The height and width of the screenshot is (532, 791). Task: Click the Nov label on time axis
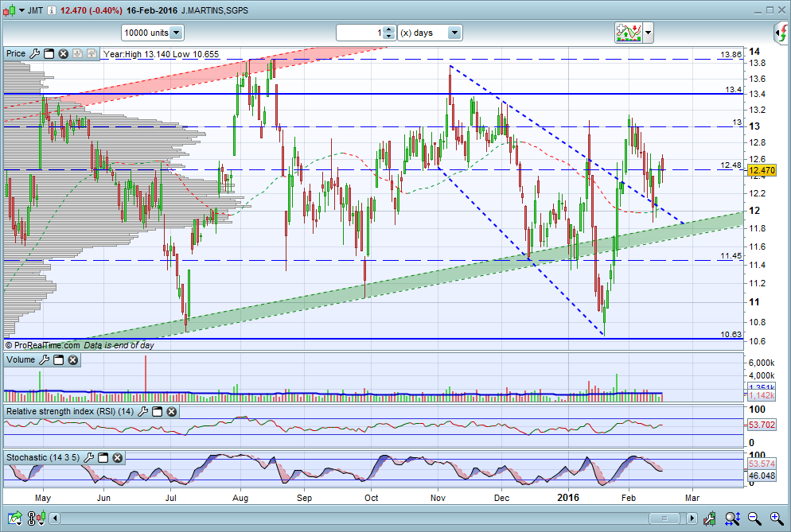click(438, 498)
